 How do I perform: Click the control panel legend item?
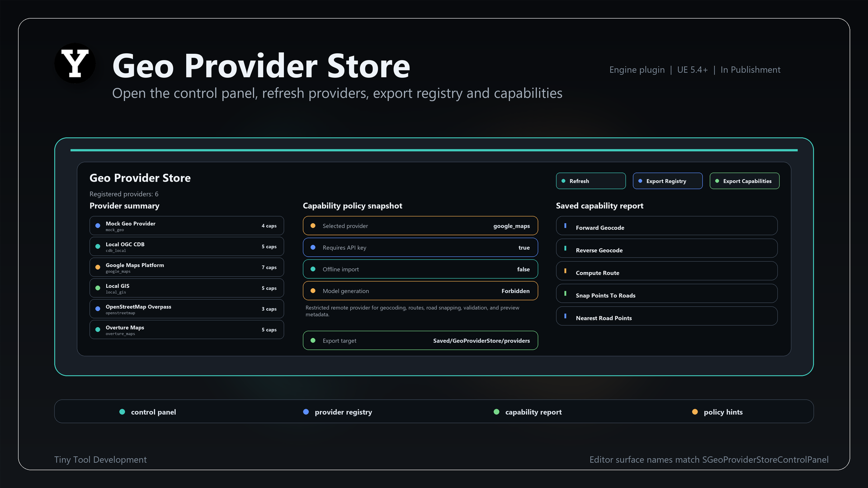[148, 412]
